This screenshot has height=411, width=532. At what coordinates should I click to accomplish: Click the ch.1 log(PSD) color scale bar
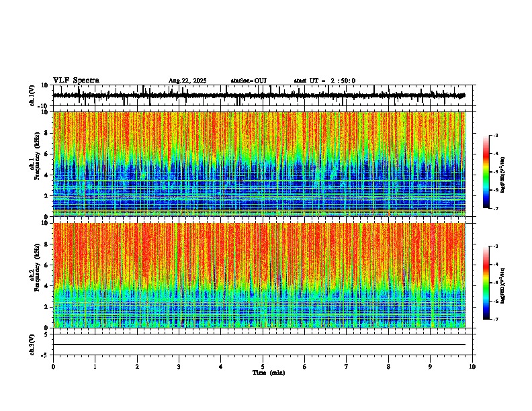tap(486, 172)
